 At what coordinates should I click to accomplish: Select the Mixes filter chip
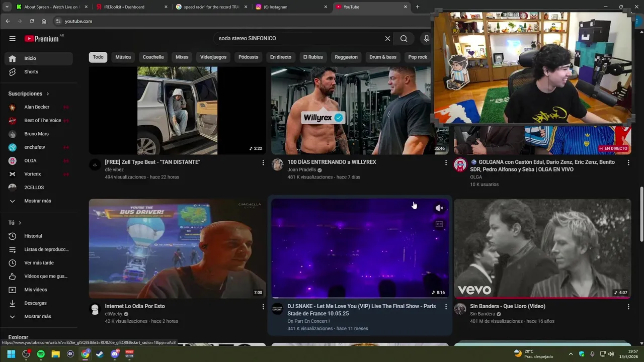(182, 57)
